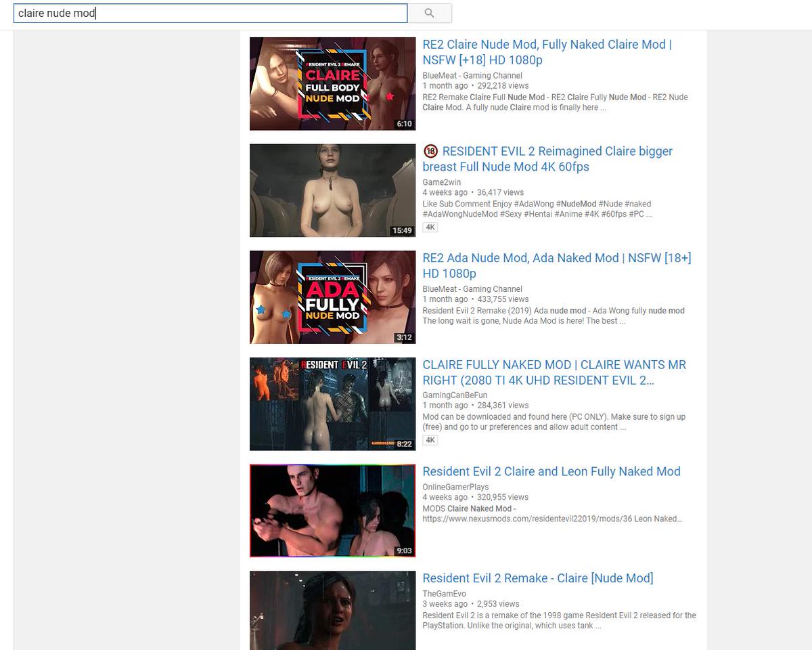Open the TheGamEvo channel link
This screenshot has height=650, width=812.
pyautogui.click(x=444, y=594)
